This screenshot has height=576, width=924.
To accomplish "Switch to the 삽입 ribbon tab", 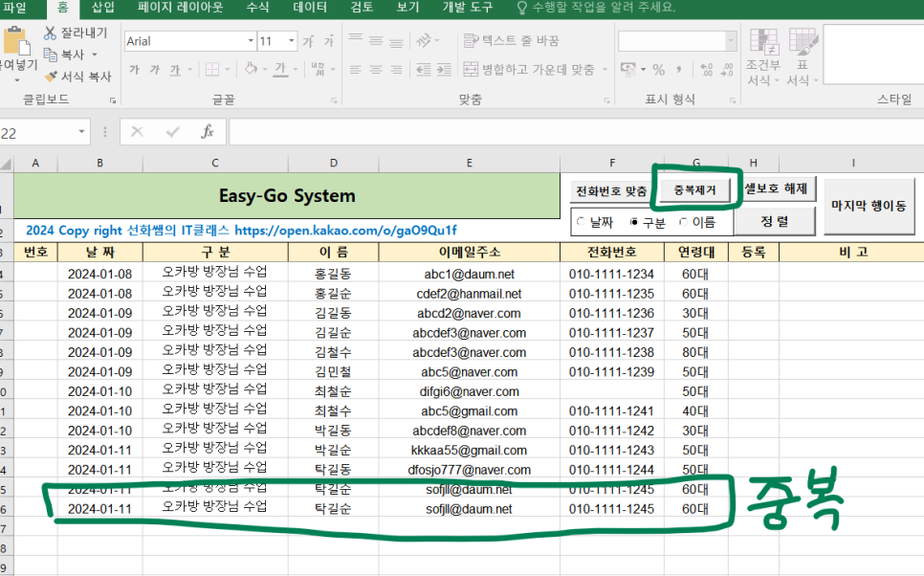I will (103, 8).
